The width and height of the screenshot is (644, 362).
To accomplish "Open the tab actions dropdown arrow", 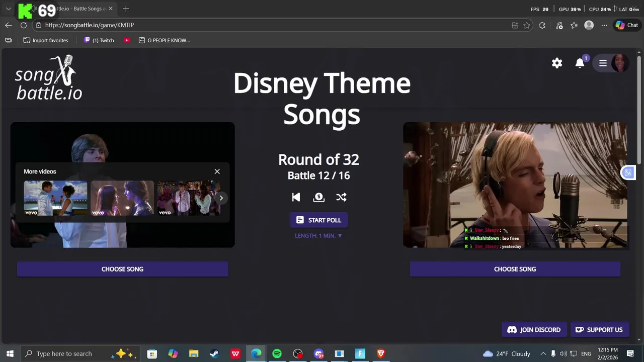I will 9,9.
